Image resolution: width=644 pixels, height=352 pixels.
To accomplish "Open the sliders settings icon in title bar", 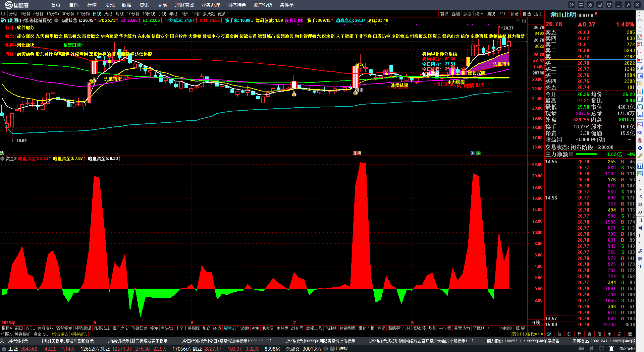I will click(581, 5).
